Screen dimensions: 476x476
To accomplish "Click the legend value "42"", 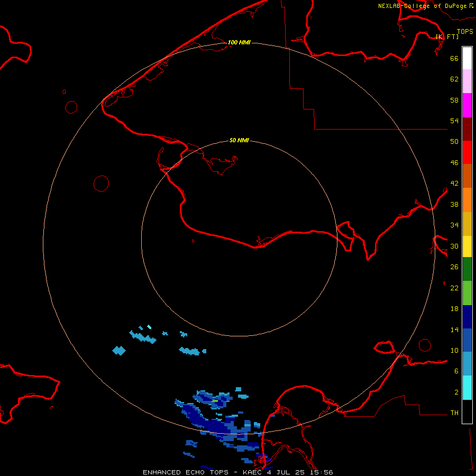I will click(454, 184).
